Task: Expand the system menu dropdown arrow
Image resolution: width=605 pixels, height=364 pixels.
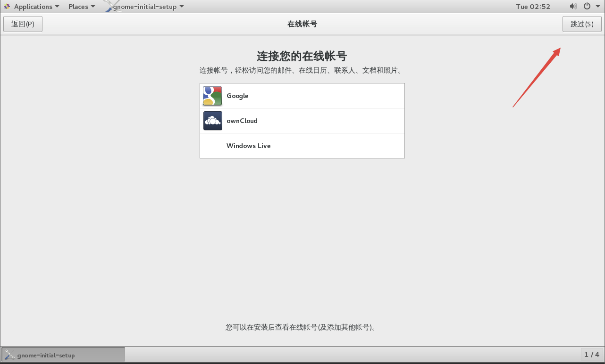Action: tap(597, 7)
